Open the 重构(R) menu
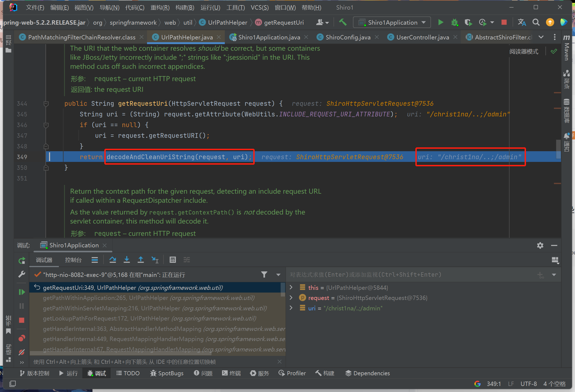Viewport: 575px width, 392px height. (160, 7)
